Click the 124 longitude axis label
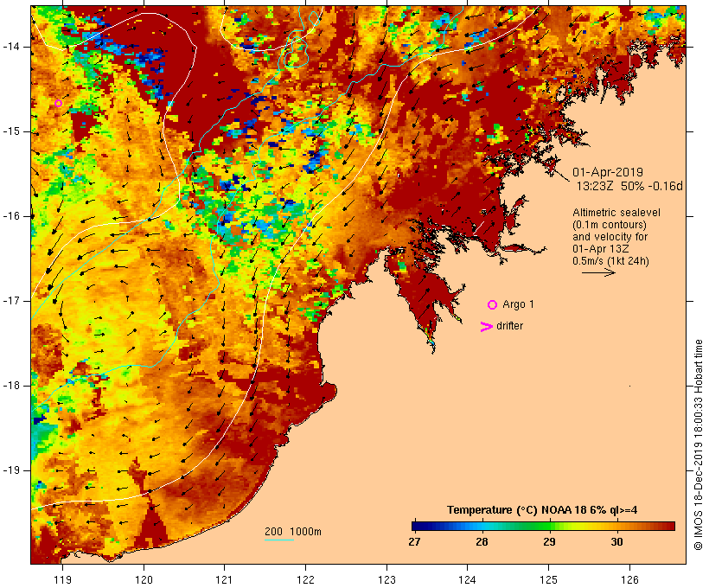Screen dimensions: 709x588 coord(467,580)
